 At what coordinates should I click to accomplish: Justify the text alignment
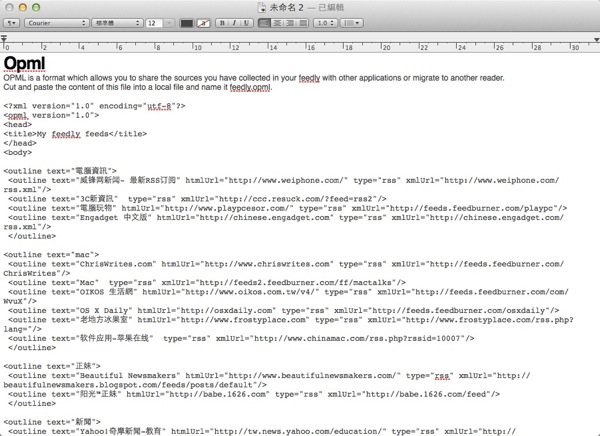[x=303, y=23]
